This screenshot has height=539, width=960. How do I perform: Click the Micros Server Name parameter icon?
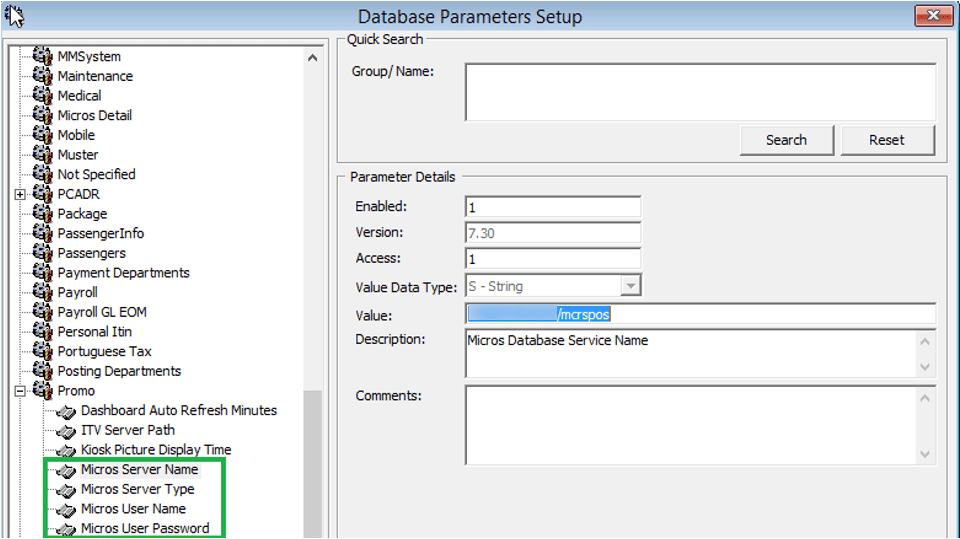point(66,470)
